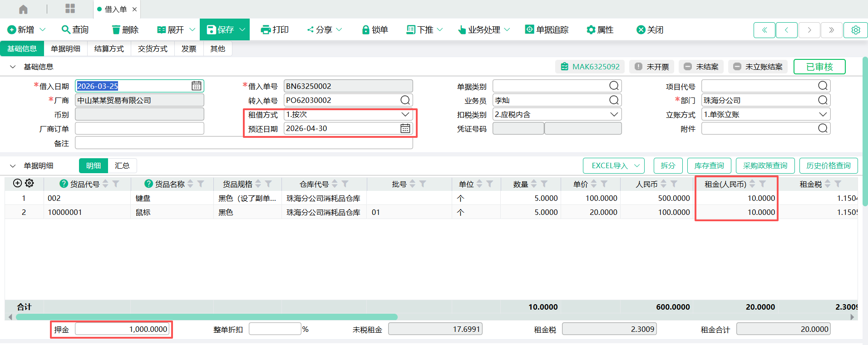Open calendar picker for 借入日期
The width and height of the screenshot is (868, 345).
[x=196, y=86]
